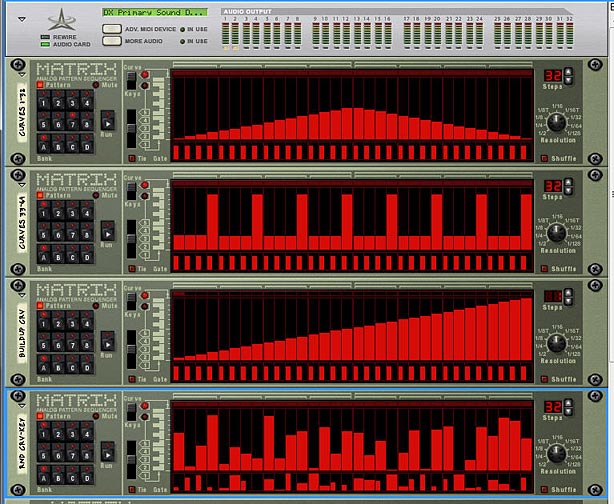
Task: Select pattern 1 on CURVES 33-64
Action: pyautogui.click(x=43, y=210)
